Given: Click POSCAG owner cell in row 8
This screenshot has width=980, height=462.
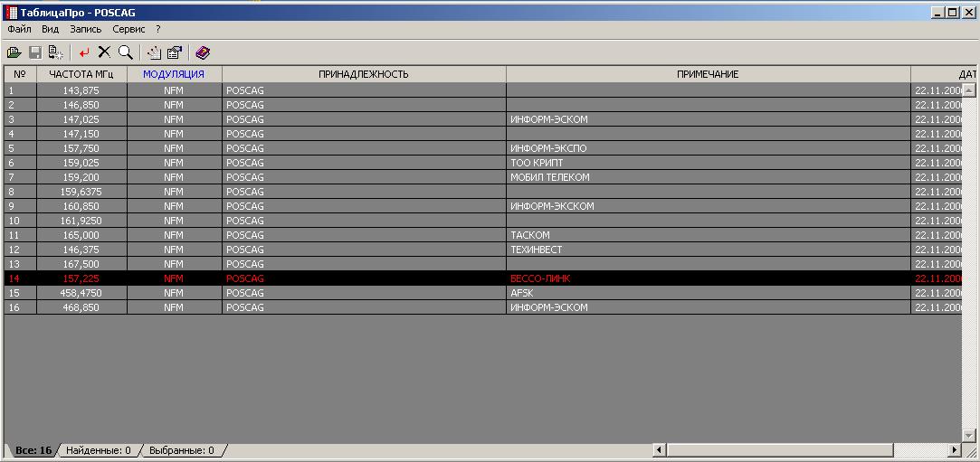Looking at the screenshot, I should pos(364,192).
